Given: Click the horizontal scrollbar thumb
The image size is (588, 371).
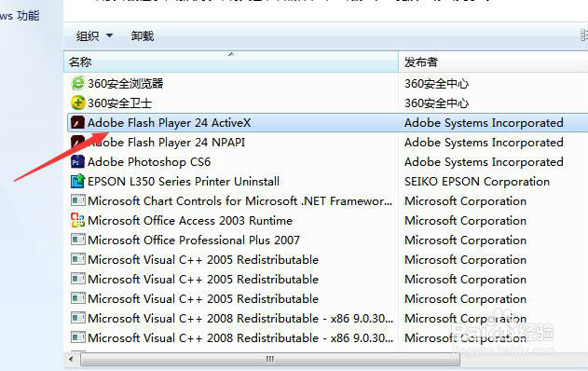Looking at the screenshot, I should tap(270, 359).
